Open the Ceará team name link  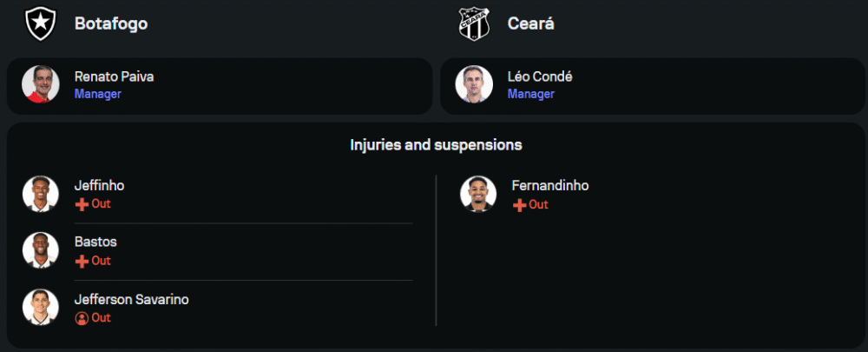pyautogui.click(x=531, y=23)
